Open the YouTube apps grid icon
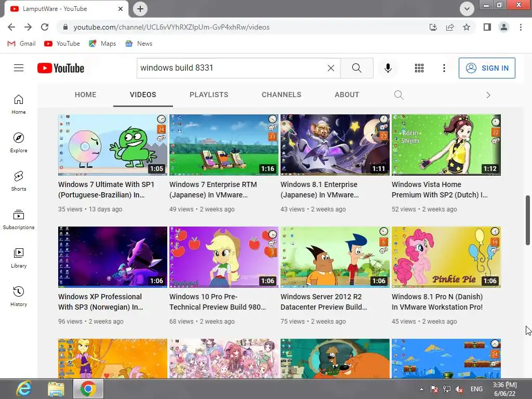Screen dimensions: 532x399 pyautogui.click(x=419, y=68)
